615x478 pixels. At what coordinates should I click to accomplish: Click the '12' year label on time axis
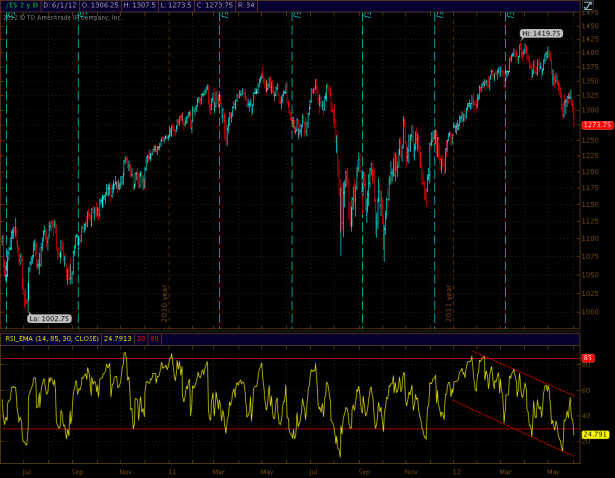coord(455,469)
